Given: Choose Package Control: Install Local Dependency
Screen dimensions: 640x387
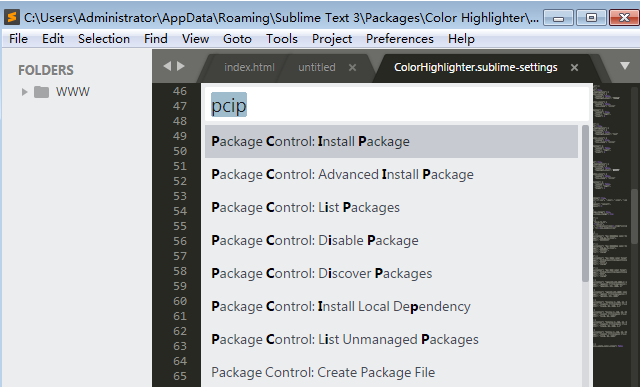Looking at the screenshot, I should [x=391, y=307].
